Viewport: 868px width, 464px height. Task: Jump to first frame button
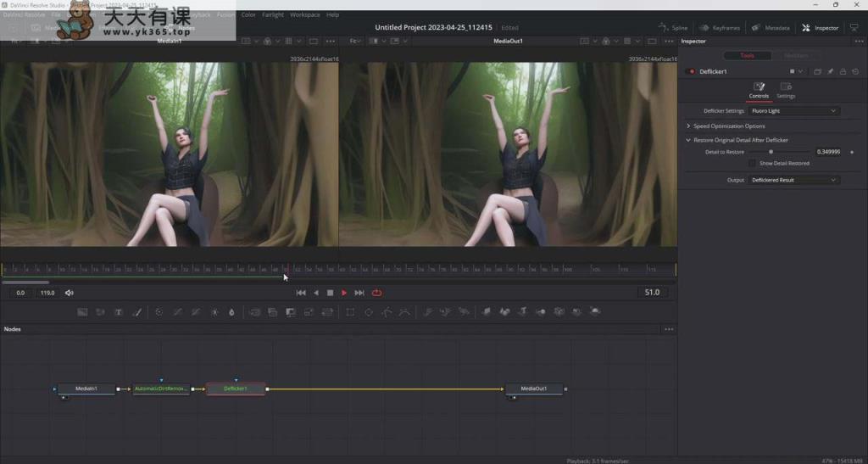click(301, 293)
